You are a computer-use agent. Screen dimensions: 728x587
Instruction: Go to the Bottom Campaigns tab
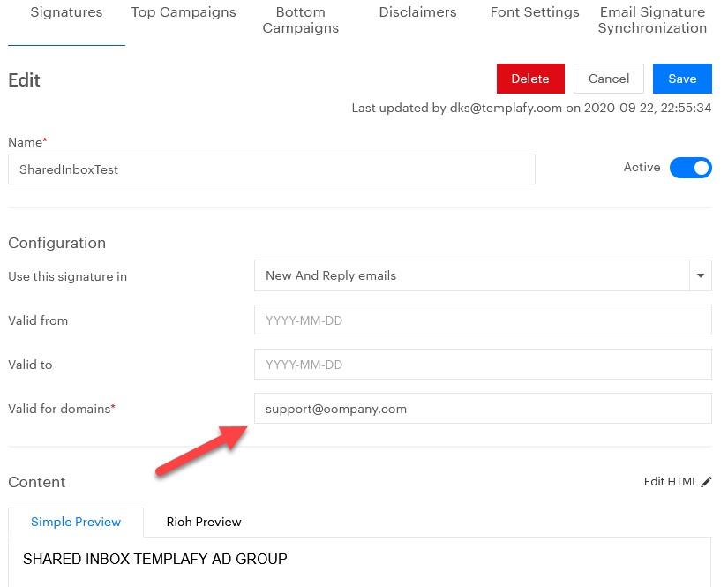[x=300, y=20]
